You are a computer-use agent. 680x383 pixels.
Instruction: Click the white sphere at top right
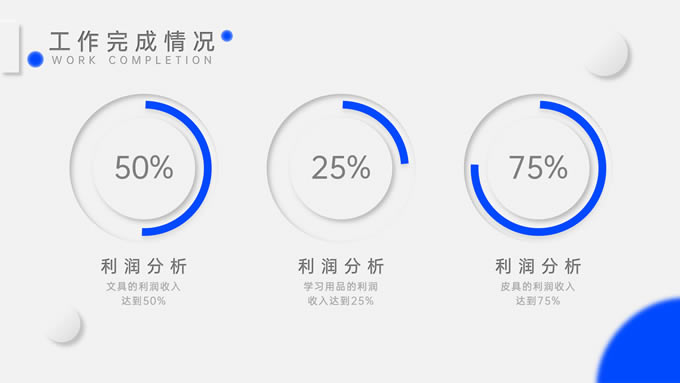click(x=607, y=54)
